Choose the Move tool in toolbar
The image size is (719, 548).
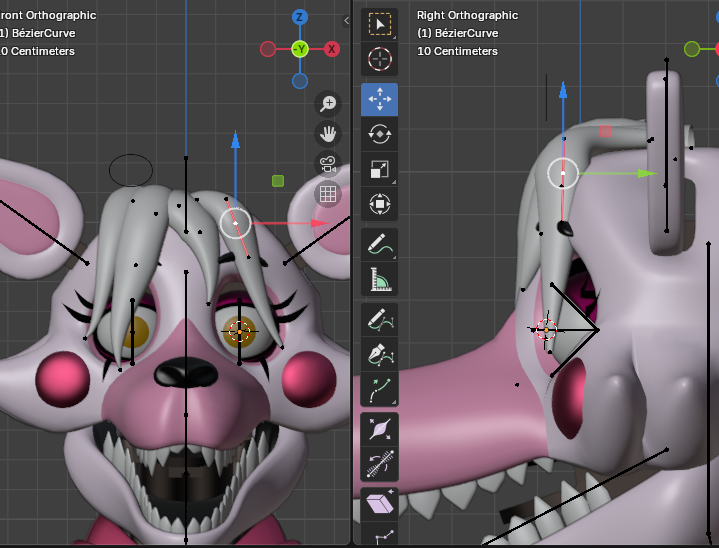380,100
